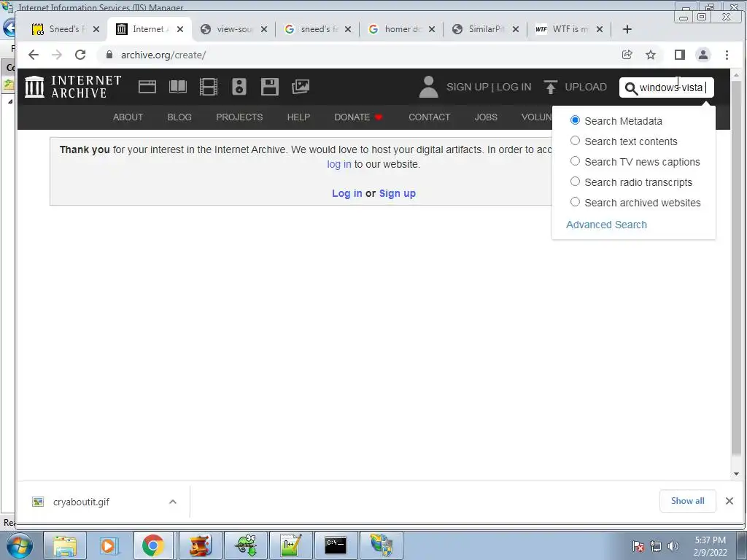Open the Images media icon
747x560 pixels.
click(301, 87)
